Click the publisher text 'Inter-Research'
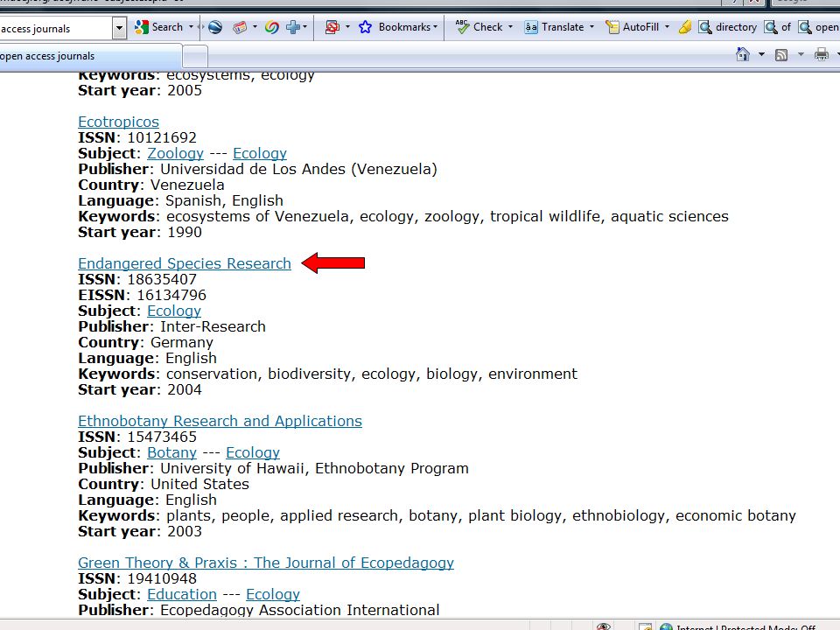The image size is (840, 630). click(213, 326)
